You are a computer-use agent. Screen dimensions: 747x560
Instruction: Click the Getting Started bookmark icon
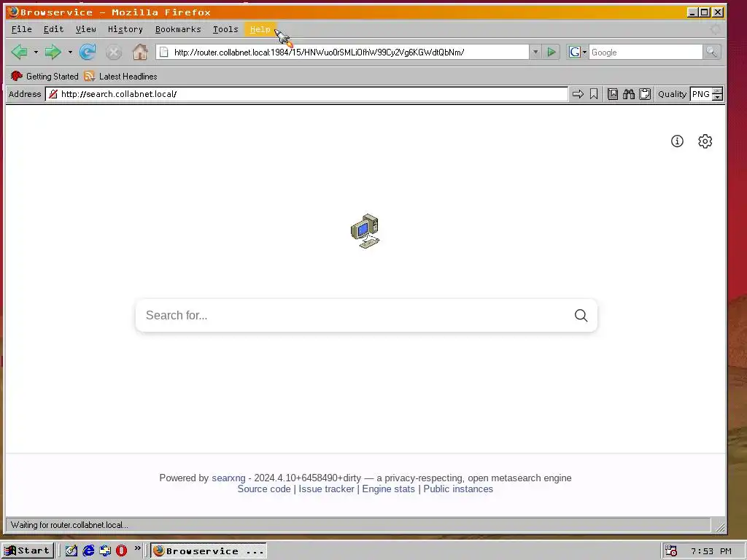(17, 76)
